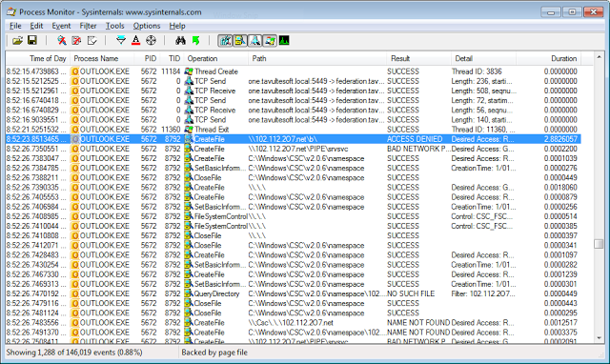610x364 pixels.
Task: Click TID value 11360
Action: (x=171, y=129)
